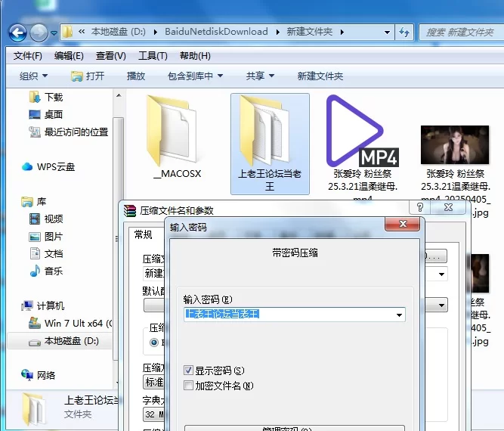Screen dimensions: 504x431
Task: Select the __MACOSX folder icon
Action: [x=177, y=130]
